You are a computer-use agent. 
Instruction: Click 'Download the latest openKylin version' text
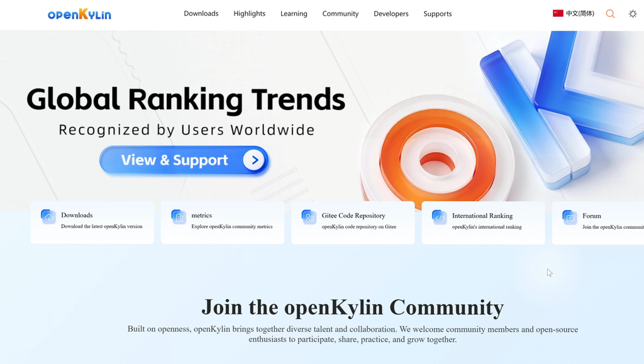(101, 226)
